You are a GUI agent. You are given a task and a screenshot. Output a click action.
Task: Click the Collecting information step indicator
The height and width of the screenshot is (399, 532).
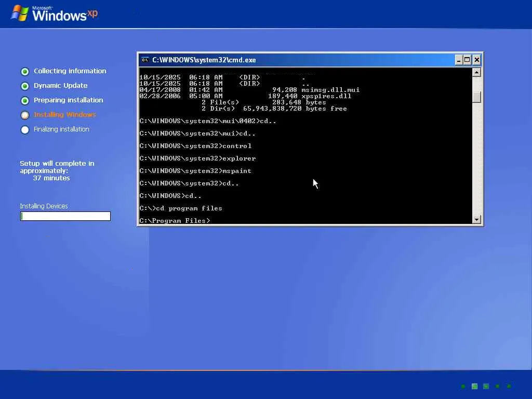click(x=25, y=72)
